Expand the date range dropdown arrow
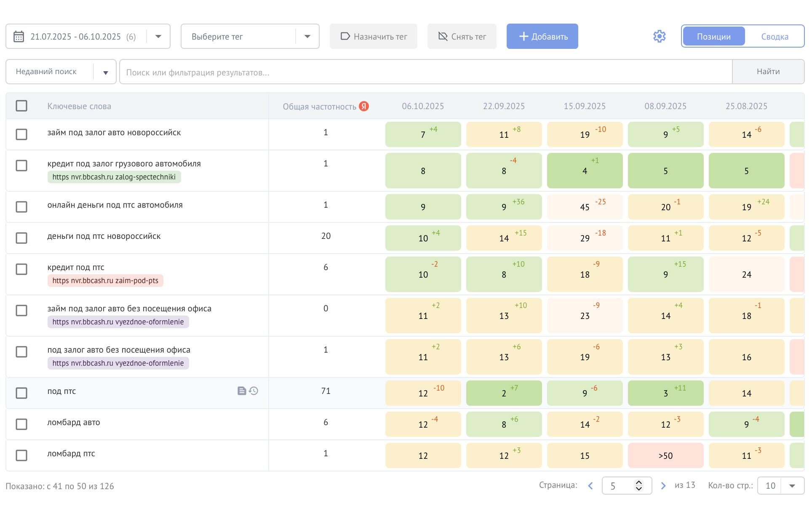812x514 pixels. [158, 37]
